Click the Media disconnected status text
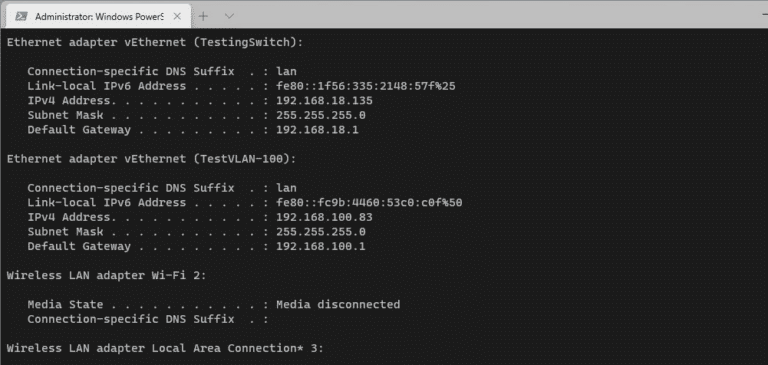The width and height of the screenshot is (768, 365). [338, 305]
